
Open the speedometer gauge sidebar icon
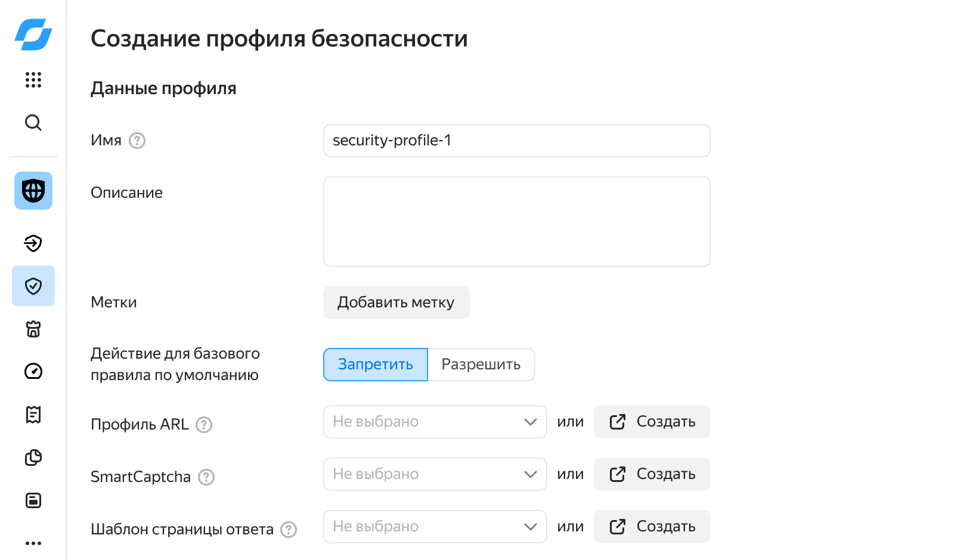click(x=33, y=371)
